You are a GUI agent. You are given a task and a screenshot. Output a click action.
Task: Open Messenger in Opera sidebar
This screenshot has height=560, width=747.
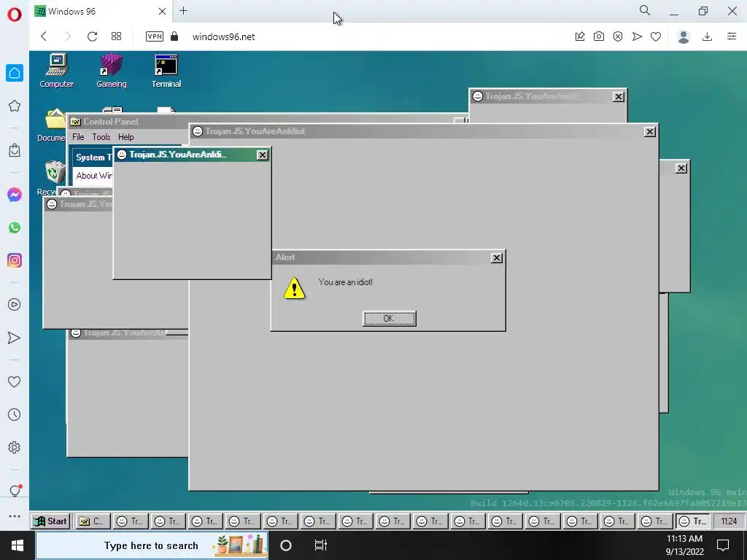click(x=15, y=195)
